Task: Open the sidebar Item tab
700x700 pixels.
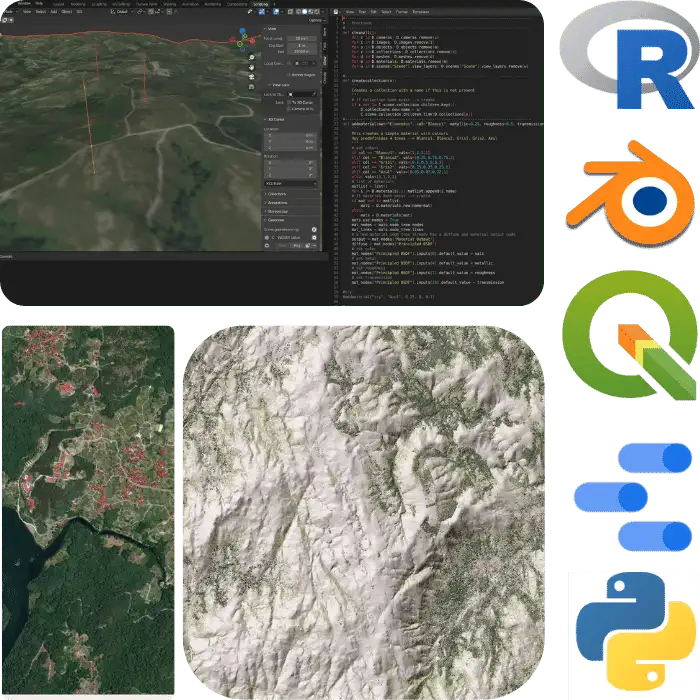Action: 325,32
